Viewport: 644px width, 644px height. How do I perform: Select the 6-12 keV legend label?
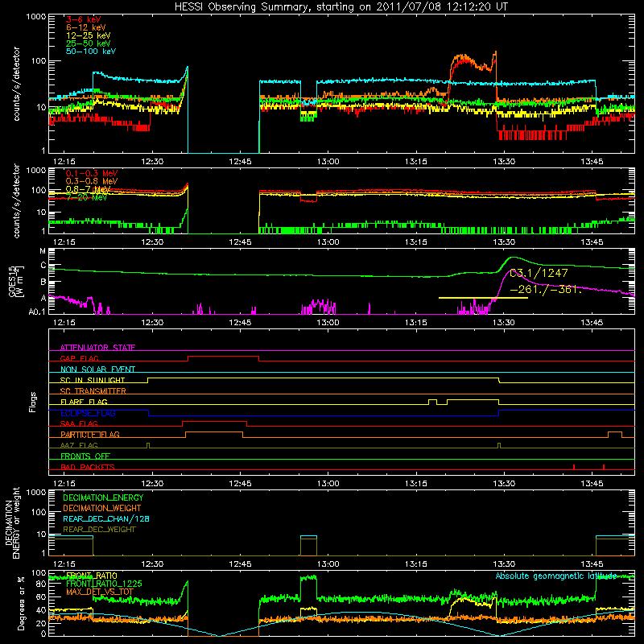pos(85,27)
